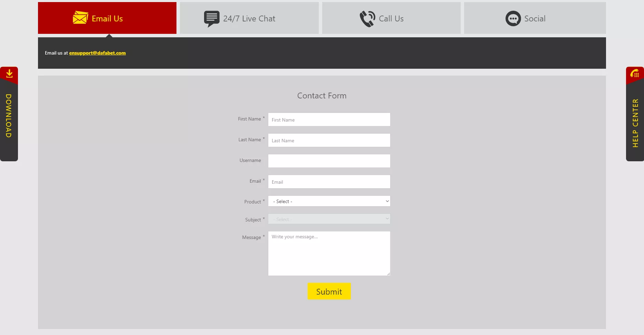The image size is (644, 335).
Task: Select the Username text box
Action: pos(329,161)
